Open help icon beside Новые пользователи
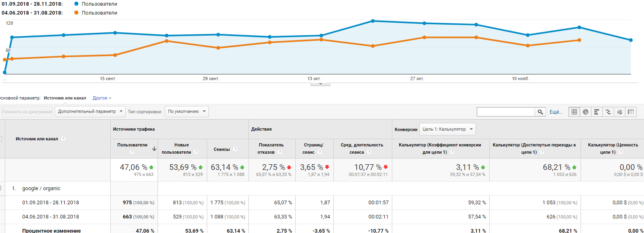Viewport: 644px width, 233px height. point(196,152)
